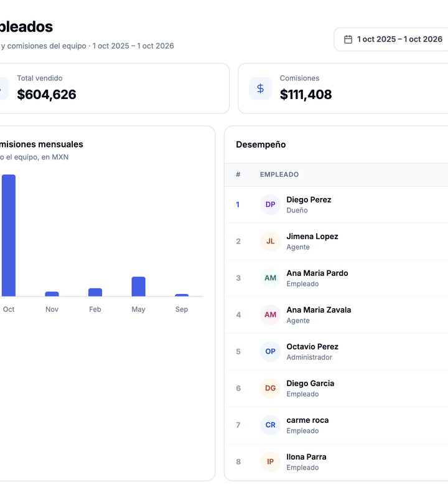The height and width of the screenshot is (492, 448).
Task: Click the Feb bar in commissions chart
Action: pos(95,292)
